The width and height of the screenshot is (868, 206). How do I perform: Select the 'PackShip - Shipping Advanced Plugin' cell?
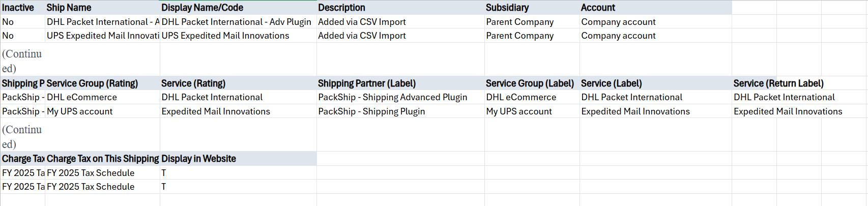(x=400, y=97)
